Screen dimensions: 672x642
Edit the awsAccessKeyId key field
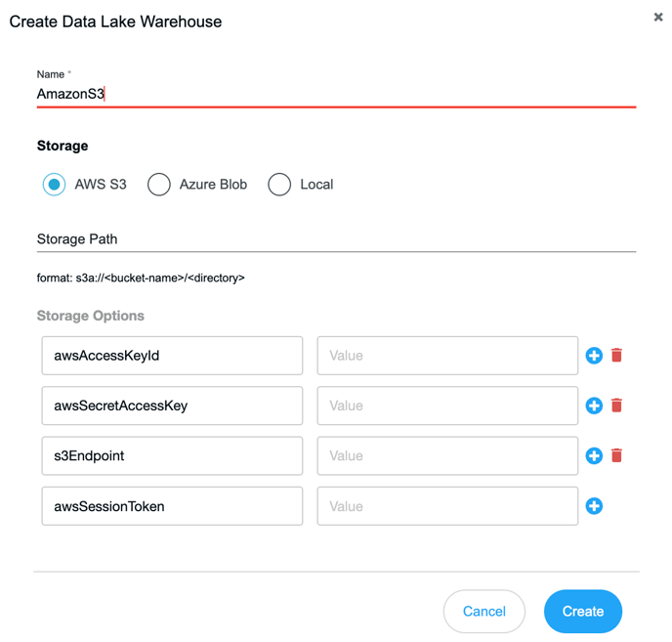(172, 356)
